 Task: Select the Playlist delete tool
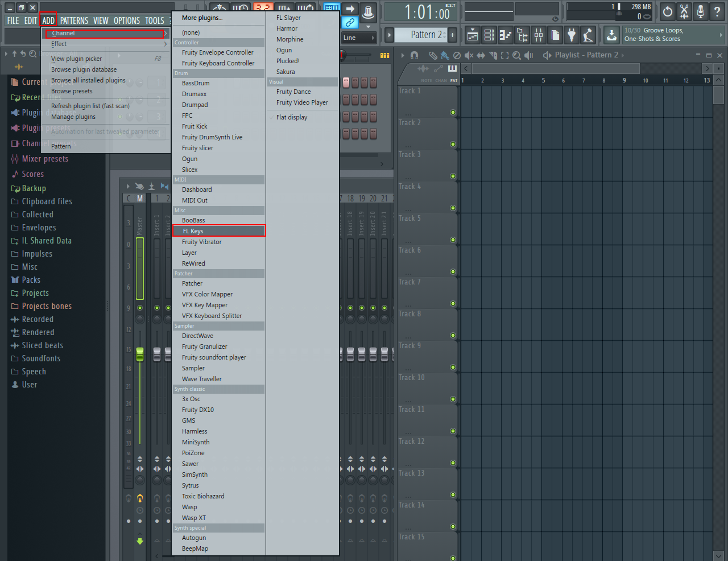[457, 55]
